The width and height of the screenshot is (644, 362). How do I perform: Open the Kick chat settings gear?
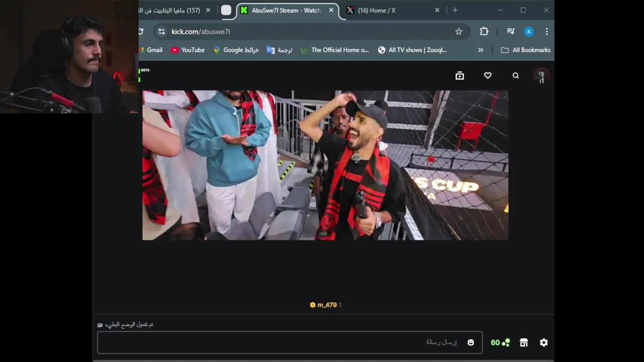[x=544, y=342]
